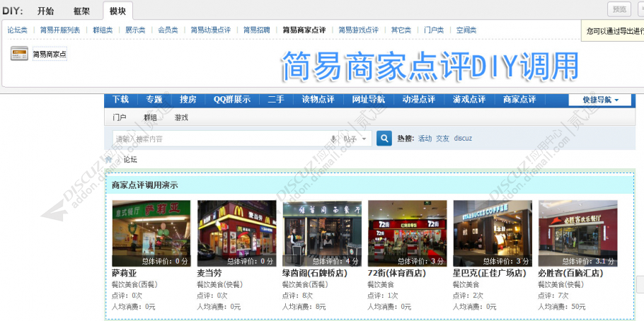Click the 游戏 sub-navigation link
This screenshot has height=321, width=644.
181,117
